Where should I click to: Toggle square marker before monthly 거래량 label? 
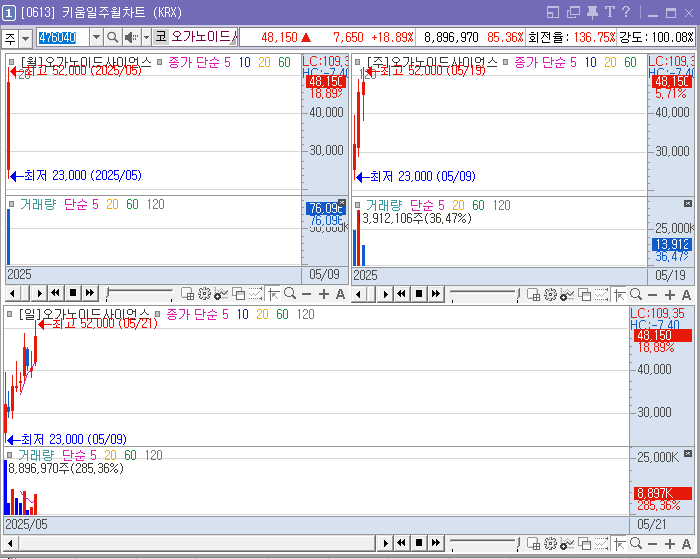[12, 204]
